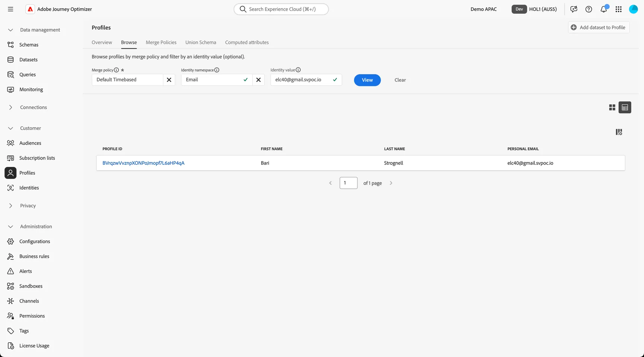Open the Permissions icon
This screenshot has width=644, height=357.
click(10, 316)
